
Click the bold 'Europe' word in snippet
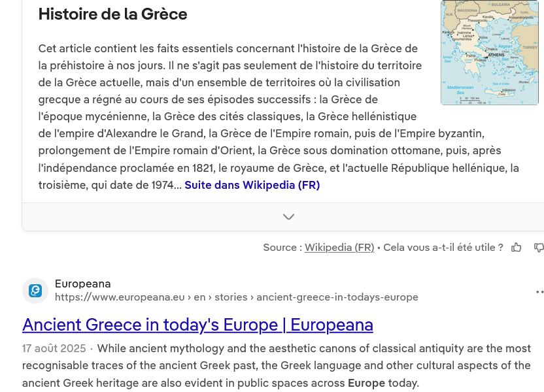(x=365, y=383)
